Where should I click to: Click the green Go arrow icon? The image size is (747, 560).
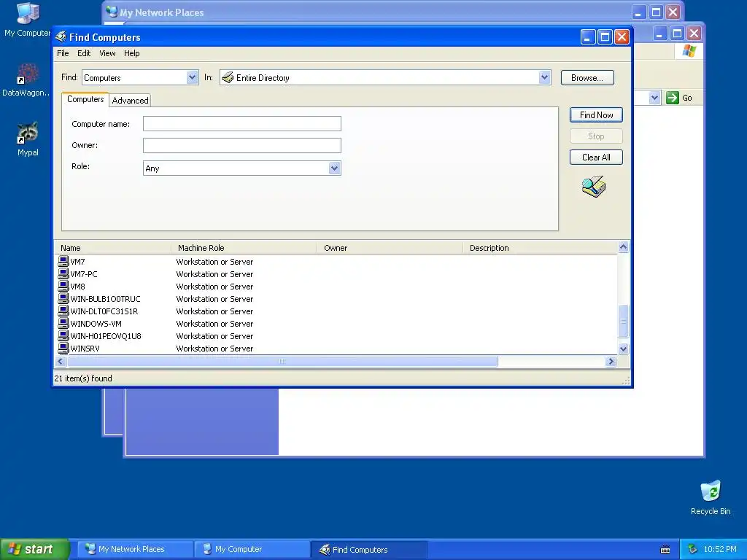672,98
